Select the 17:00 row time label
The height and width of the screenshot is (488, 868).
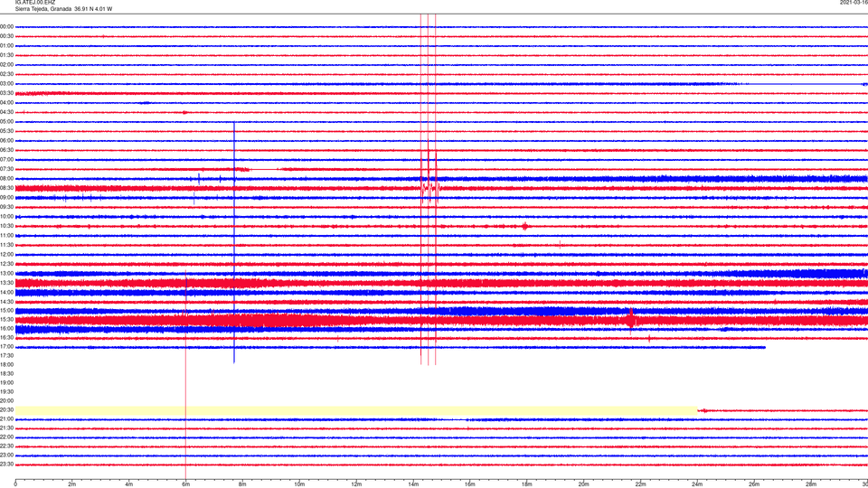click(6, 346)
